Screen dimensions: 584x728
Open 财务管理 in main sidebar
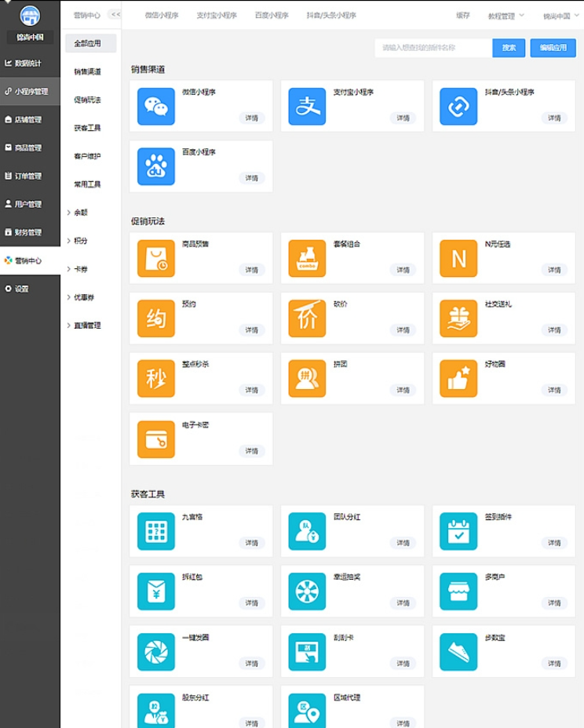coord(30,232)
